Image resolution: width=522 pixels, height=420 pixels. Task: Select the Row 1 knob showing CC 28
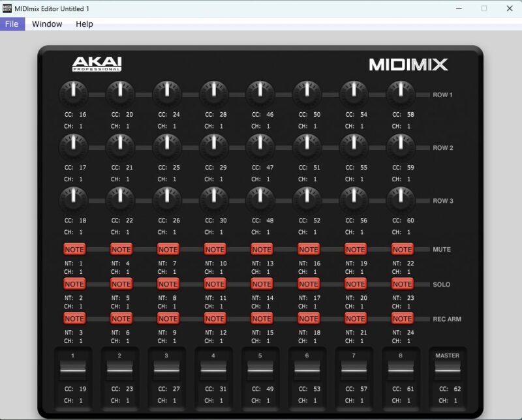click(x=213, y=93)
